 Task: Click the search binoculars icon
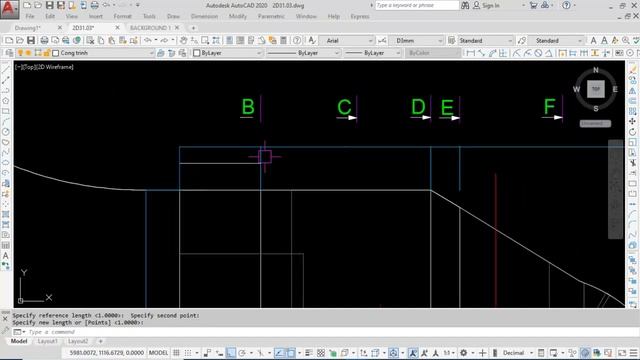pos(465,5)
